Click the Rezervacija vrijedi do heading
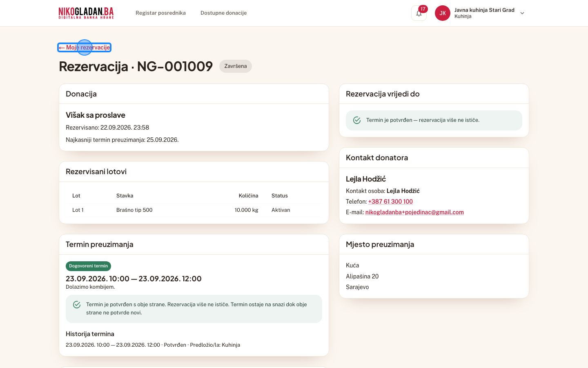The width and height of the screenshot is (588, 368). [x=383, y=94]
